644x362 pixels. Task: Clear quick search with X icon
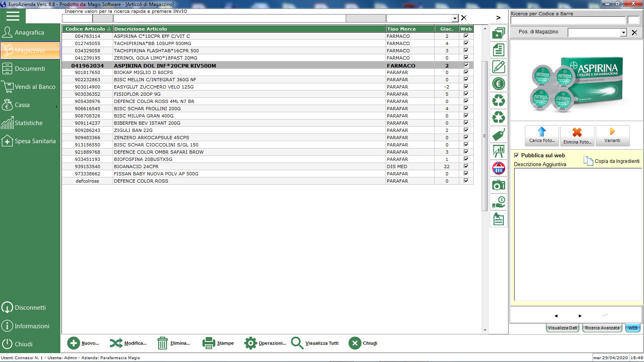pos(464,18)
